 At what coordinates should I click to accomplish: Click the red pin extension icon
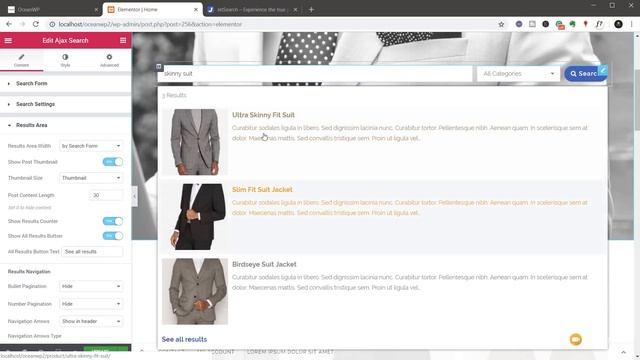point(586,24)
